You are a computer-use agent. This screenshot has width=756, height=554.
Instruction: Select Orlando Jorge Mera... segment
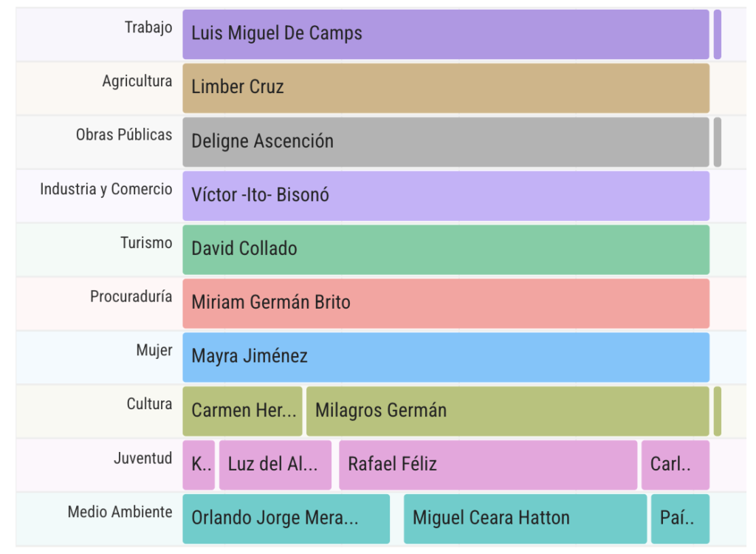click(286, 519)
